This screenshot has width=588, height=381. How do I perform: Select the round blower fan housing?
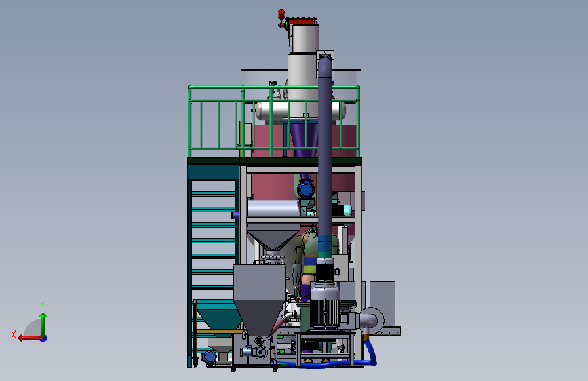click(372, 321)
